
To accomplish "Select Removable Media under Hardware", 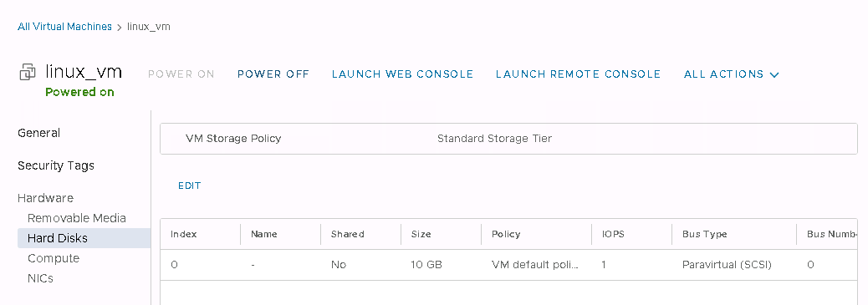I will click(77, 218).
